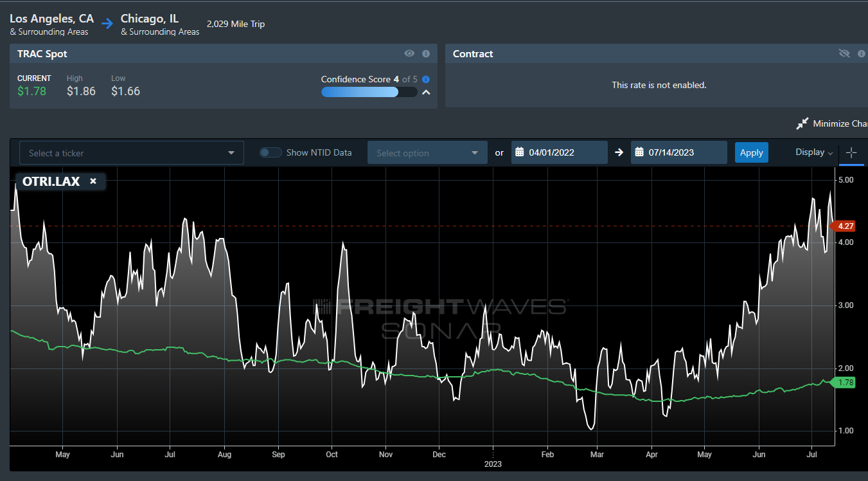Click the green 1.78 price label
The width and height of the screenshot is (868, 481).
click(846, 383)
